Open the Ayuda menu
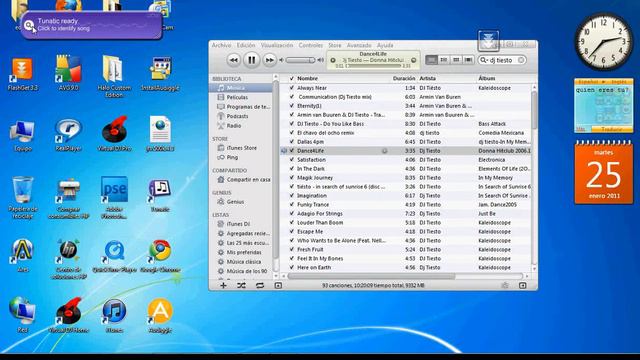640x360 pixels. point(385,45)
